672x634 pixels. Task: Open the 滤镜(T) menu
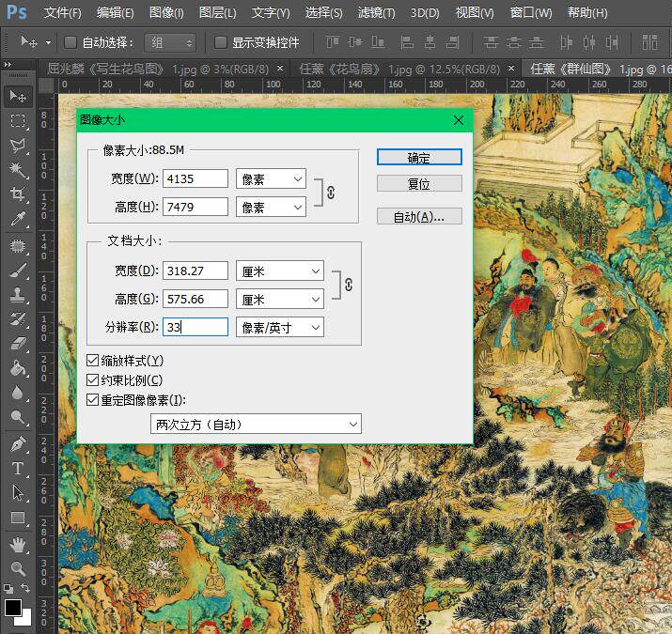[377, 13]
